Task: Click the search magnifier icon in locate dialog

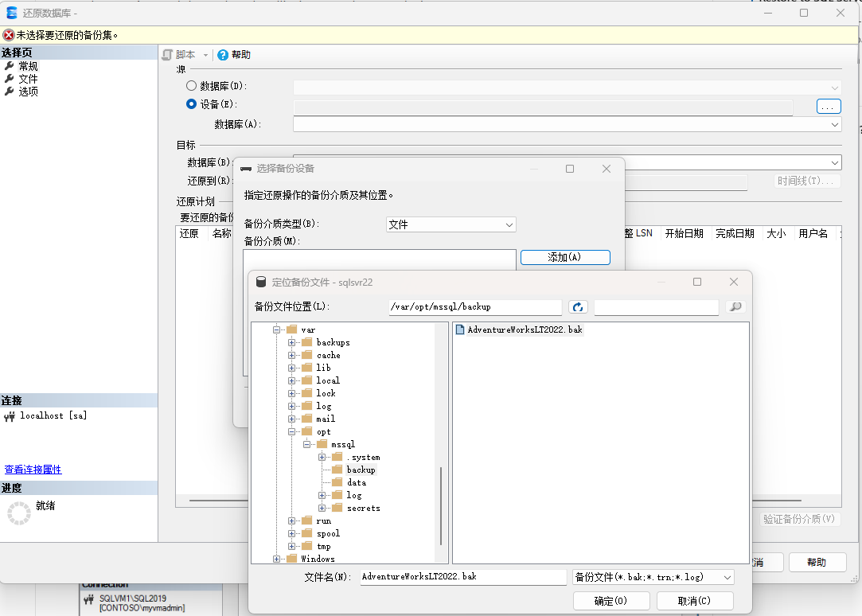Action: (735, 306)
